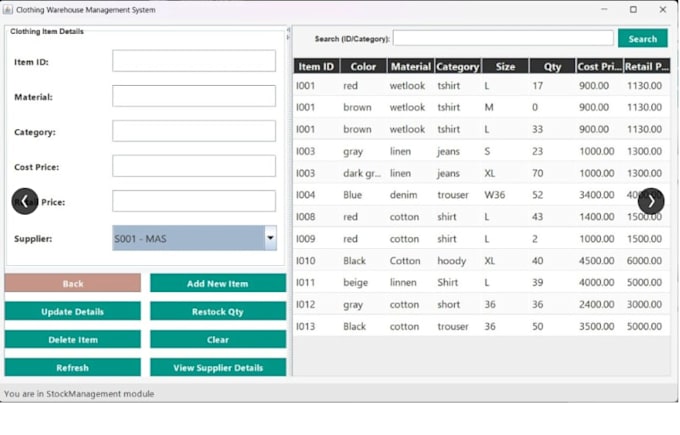The width and height of the screenshot is (680, 435).
Task: Click the 2400.00 cost price cell
Action: (x=600, y=304)
